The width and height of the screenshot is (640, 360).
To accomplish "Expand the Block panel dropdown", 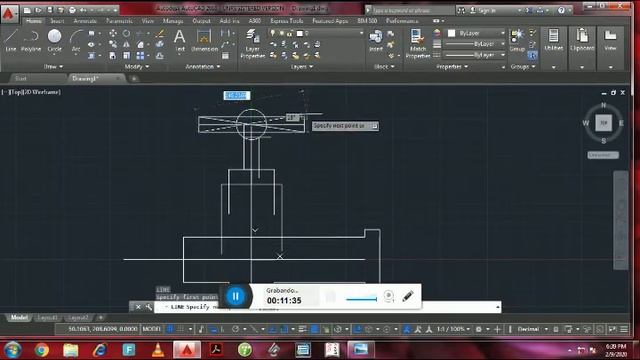I will [x=384, y=66].
